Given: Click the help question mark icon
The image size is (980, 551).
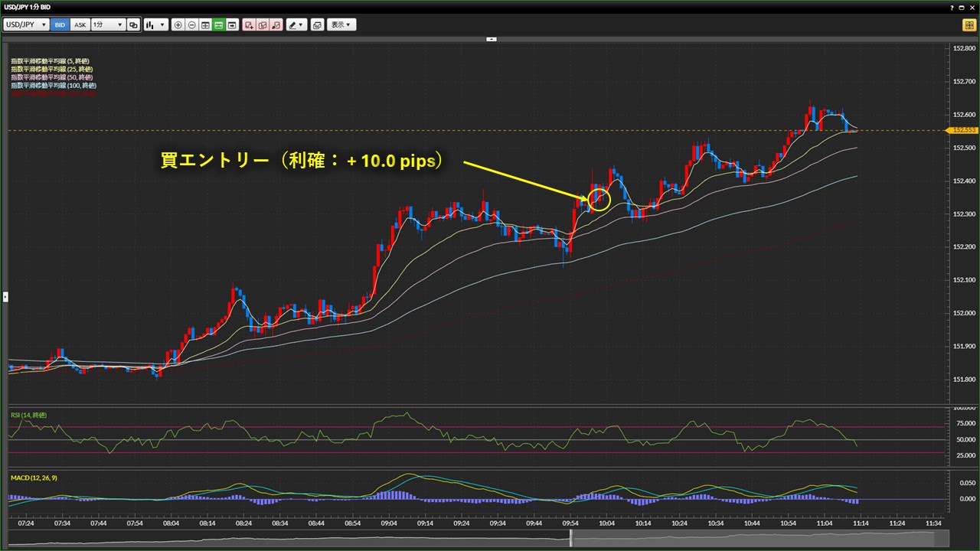Looking at the screenshot, I should pos(952,7).
